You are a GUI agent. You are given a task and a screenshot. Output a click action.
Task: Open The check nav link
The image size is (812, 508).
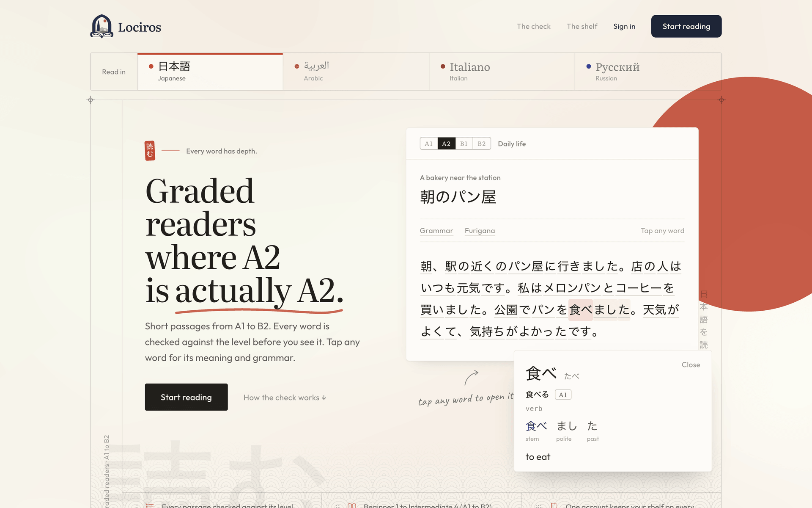[533, 26]
